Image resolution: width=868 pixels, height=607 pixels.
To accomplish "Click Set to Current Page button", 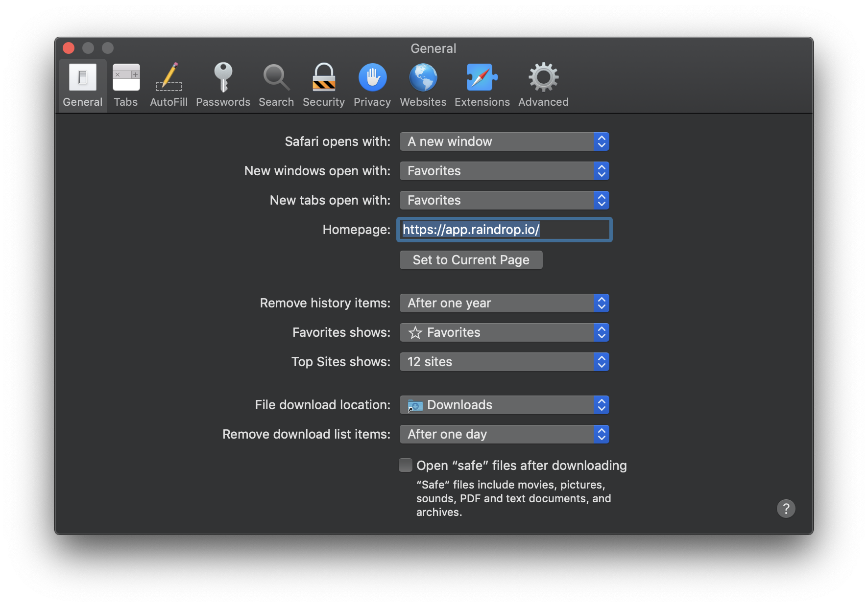I will (x=470, y=259).
